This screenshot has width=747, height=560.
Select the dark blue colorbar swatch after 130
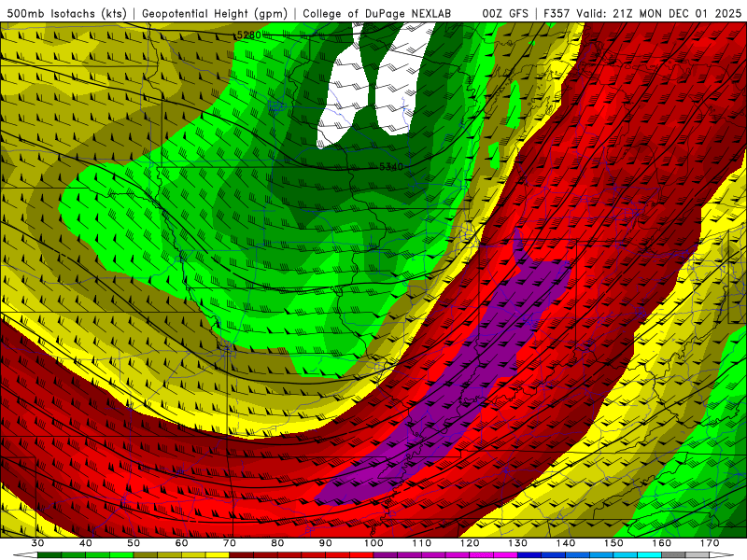tap(529, 555)
